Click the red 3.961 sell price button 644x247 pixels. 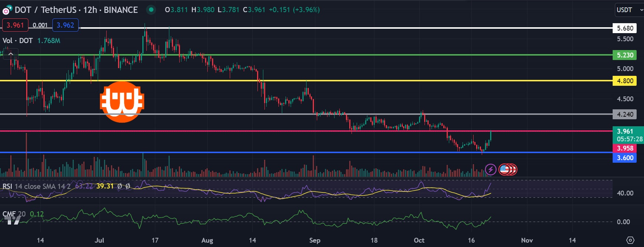[x=15, y=25]
